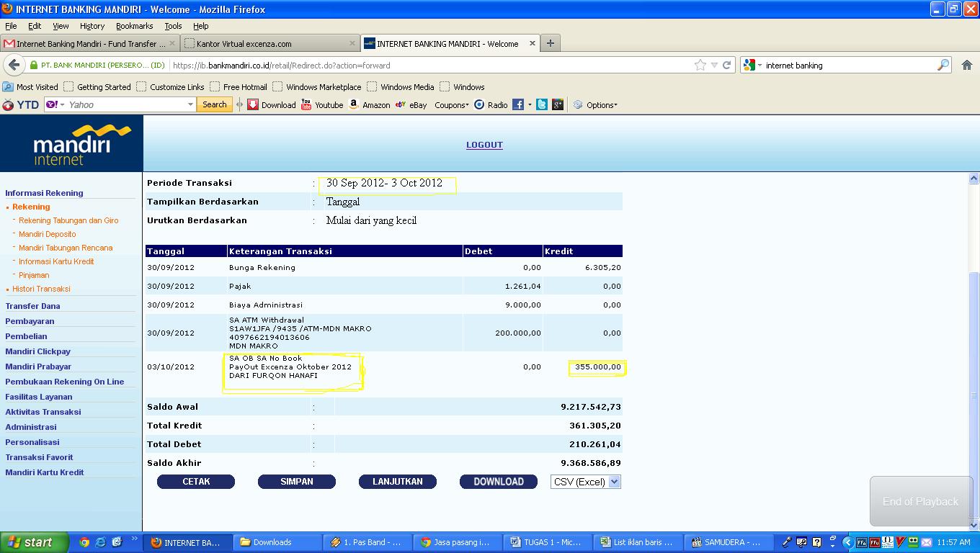
Task: Open a new tab with the plus button
Action: pyautogui.click(x=551, y=43)
